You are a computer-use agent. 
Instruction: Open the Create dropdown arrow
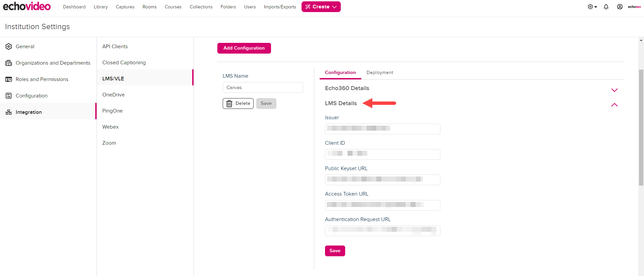[x=334, y=7]
